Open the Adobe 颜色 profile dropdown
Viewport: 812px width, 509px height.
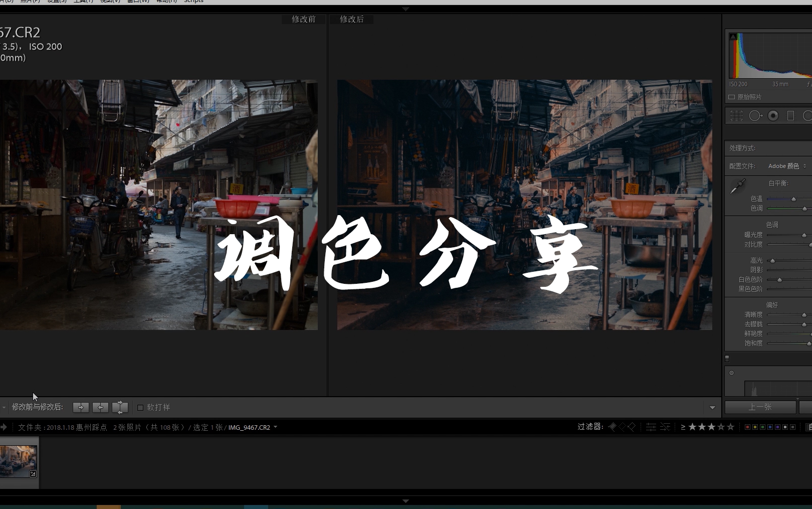click(787, 166)
